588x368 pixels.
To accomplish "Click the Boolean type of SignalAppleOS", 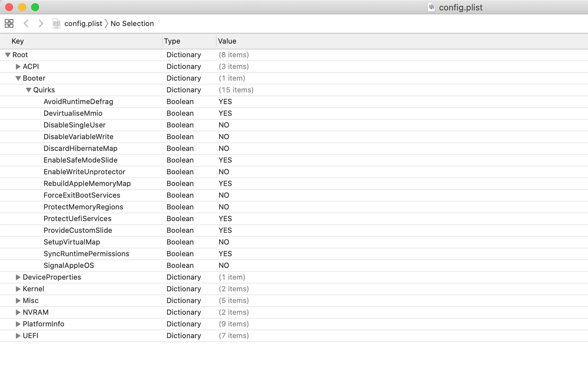I will click(180, 265).
